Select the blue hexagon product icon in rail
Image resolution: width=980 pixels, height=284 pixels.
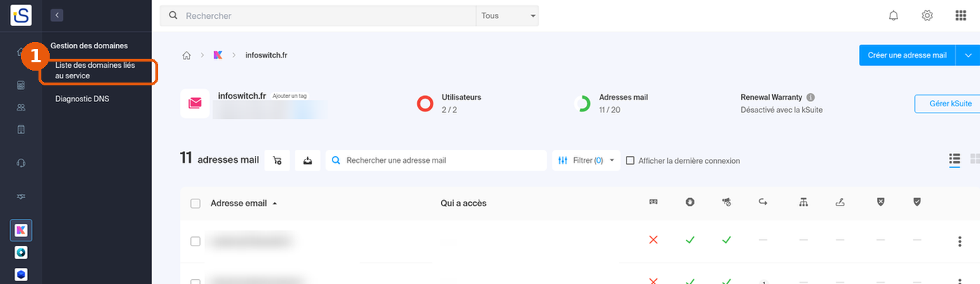(x=21, y=274)
